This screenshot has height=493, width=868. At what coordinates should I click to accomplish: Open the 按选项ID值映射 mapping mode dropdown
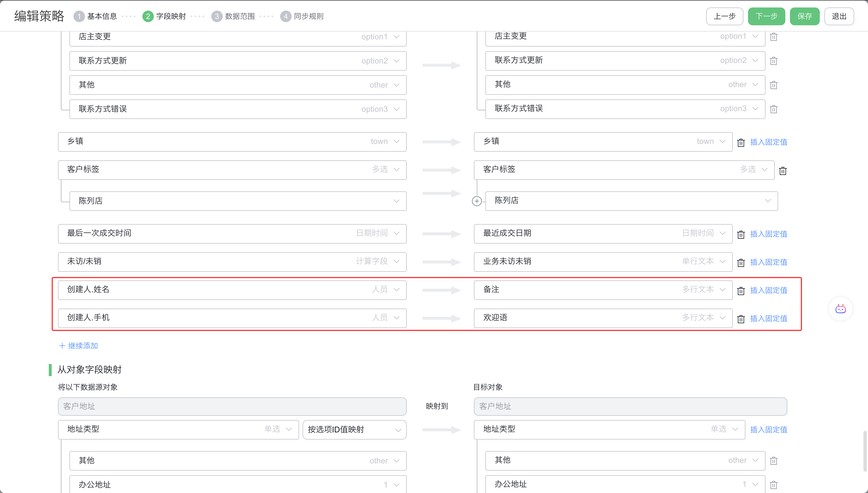[x=354, y=430]
